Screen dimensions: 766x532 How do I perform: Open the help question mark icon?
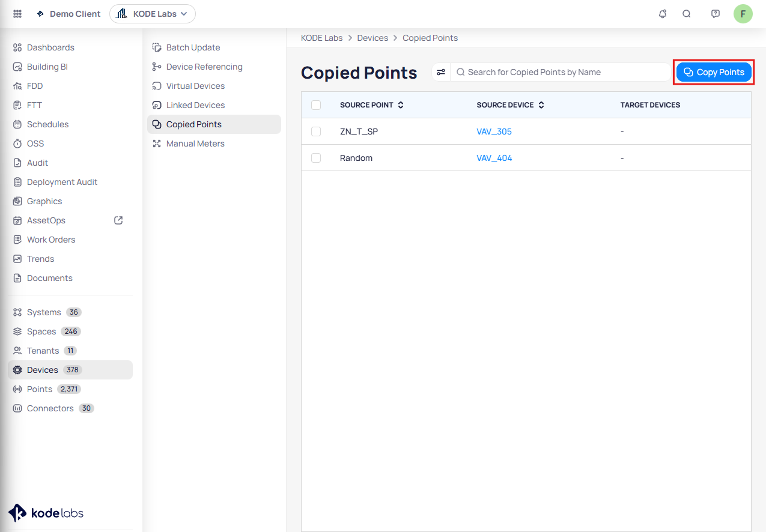coord(715,14)
